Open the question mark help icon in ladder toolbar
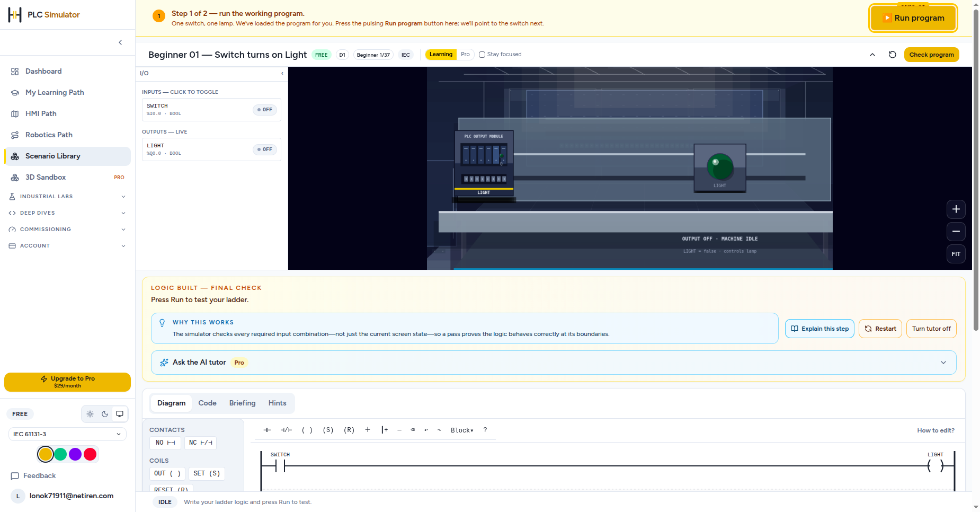The image size is (980, 512). tap(485, 430)
